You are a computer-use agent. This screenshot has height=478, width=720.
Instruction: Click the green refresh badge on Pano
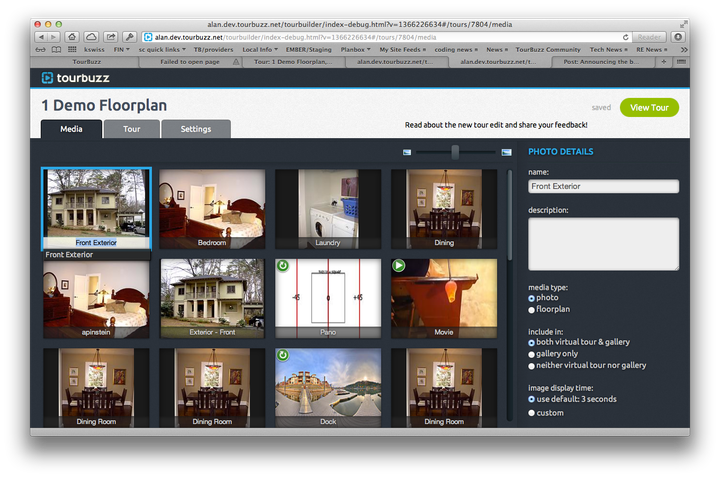(x=283, y=265)
